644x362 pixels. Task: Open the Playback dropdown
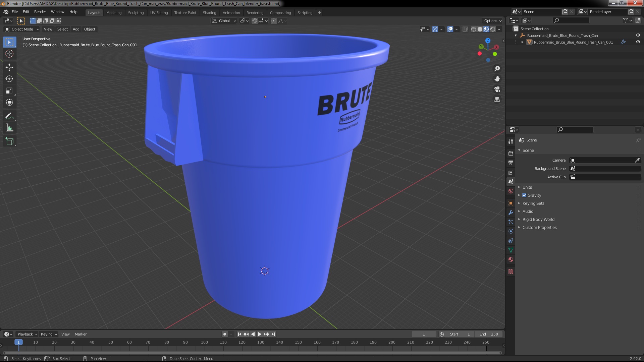27,334
